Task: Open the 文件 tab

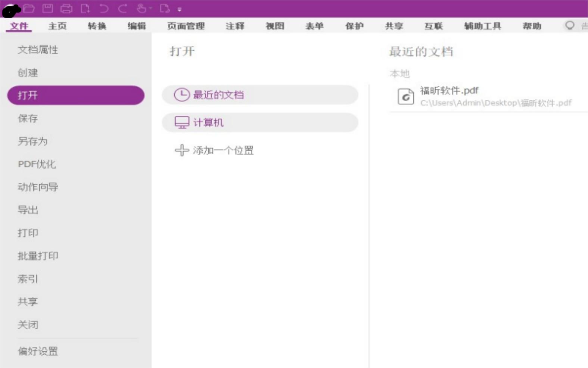Action: [19, 26]
